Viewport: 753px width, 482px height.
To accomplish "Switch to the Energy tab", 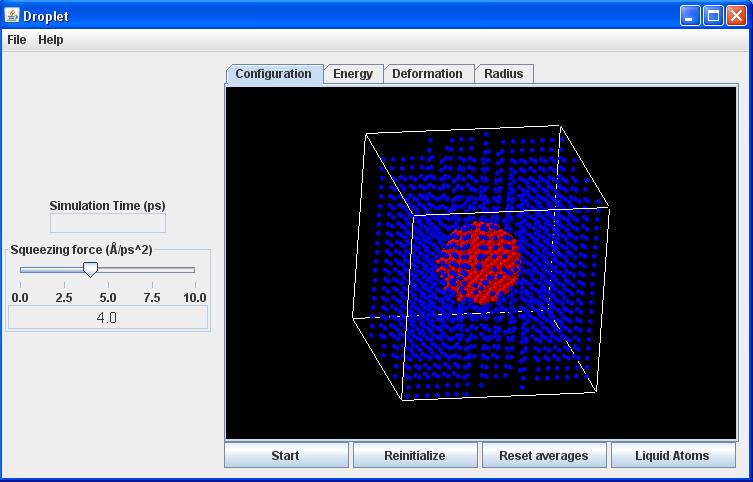I will 353,74.
